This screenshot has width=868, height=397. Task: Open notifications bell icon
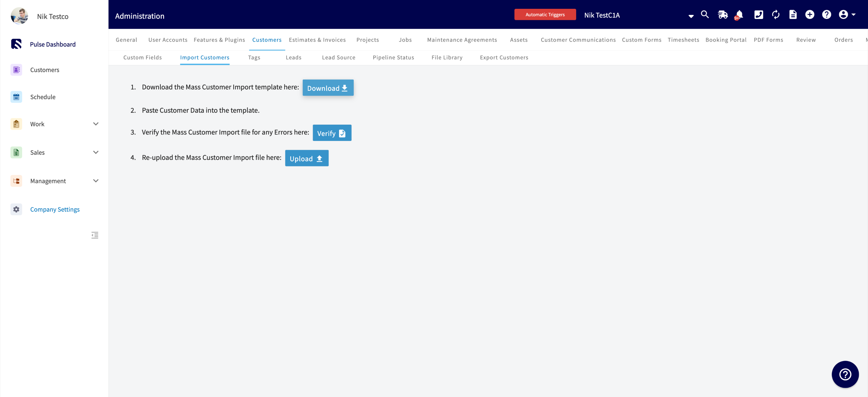tap(739, 15)
